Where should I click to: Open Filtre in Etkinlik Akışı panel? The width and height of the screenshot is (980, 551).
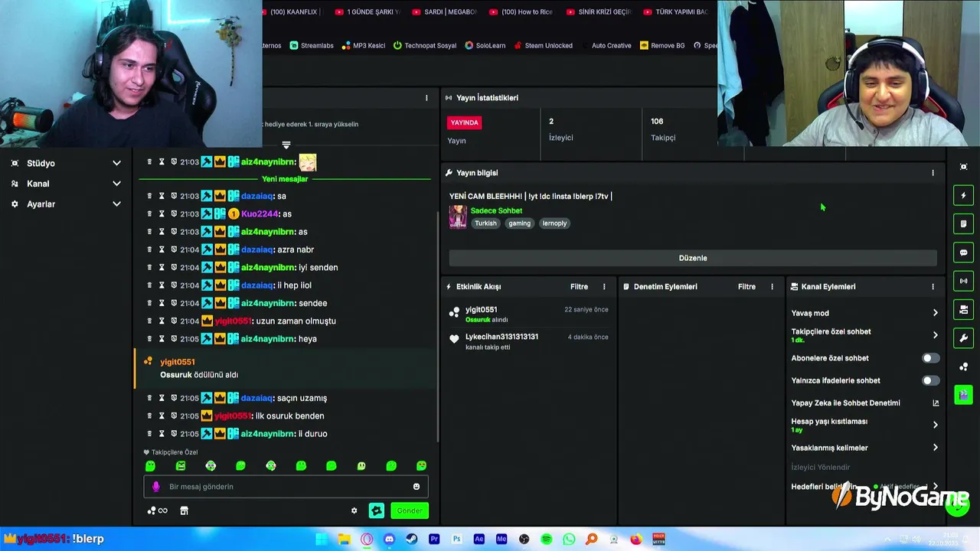click(579, 287)
